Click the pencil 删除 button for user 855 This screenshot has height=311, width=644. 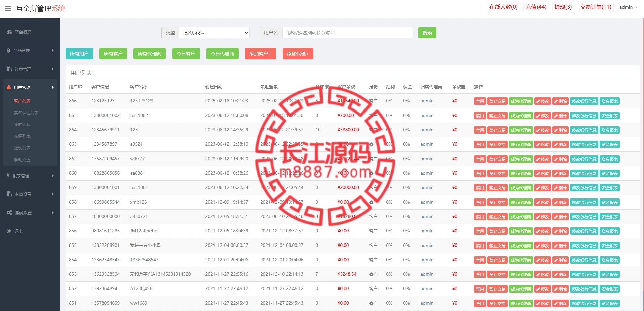point(560,246)
